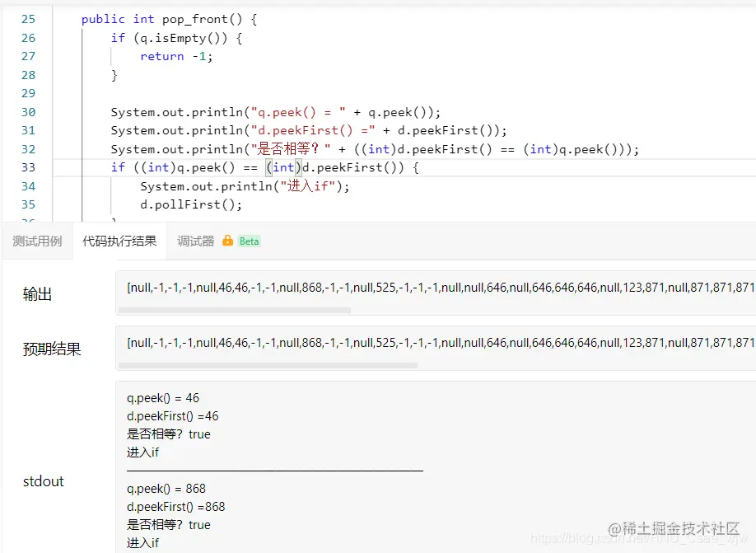Click line number 27 in gutter
756x553 pixels.
29,56
